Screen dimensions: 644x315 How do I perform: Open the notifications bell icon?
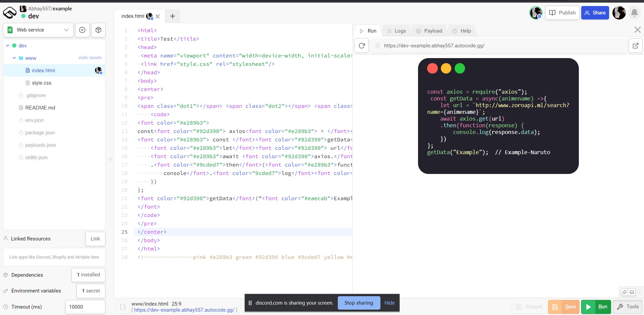pos(634,13)
